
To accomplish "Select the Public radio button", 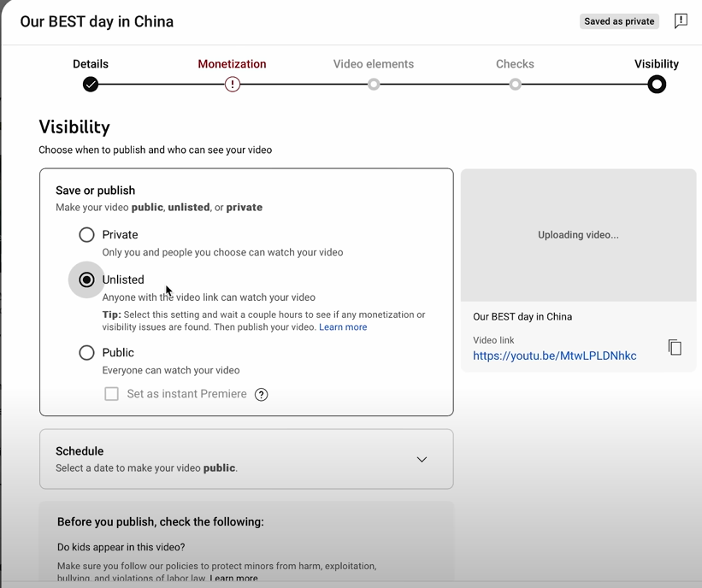I will tap(86, 352).
